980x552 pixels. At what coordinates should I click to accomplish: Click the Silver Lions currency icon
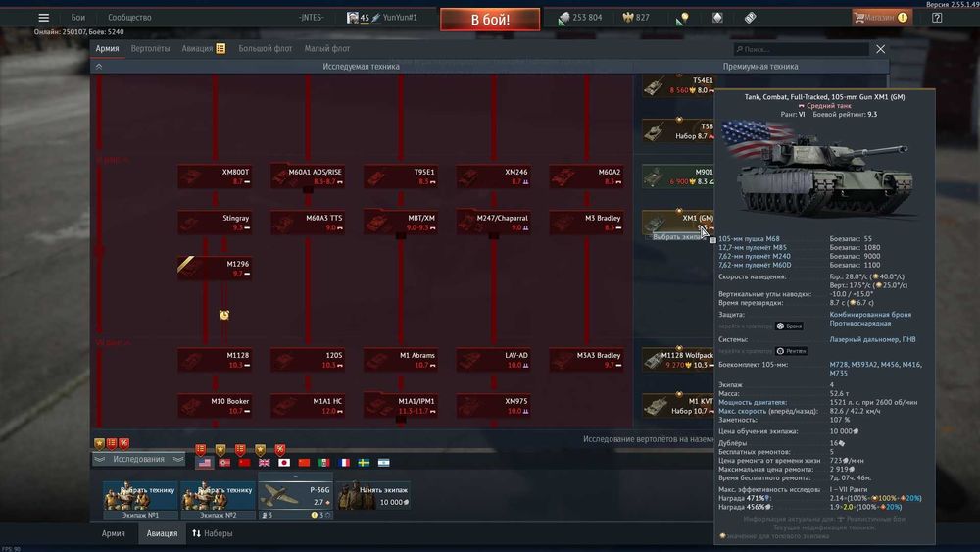coord(563,19)
